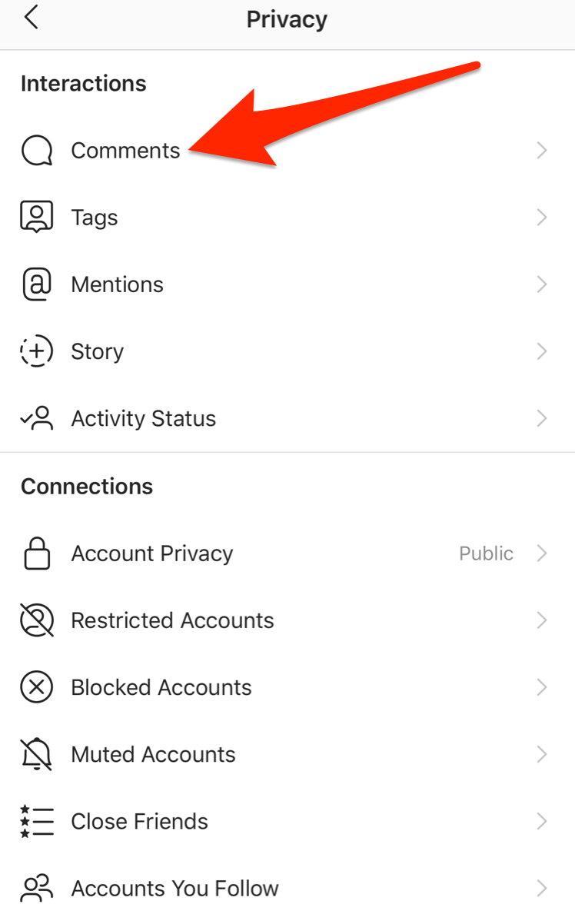Click the Story dashed-circle plus icon
575x924 pixels.
36,351
